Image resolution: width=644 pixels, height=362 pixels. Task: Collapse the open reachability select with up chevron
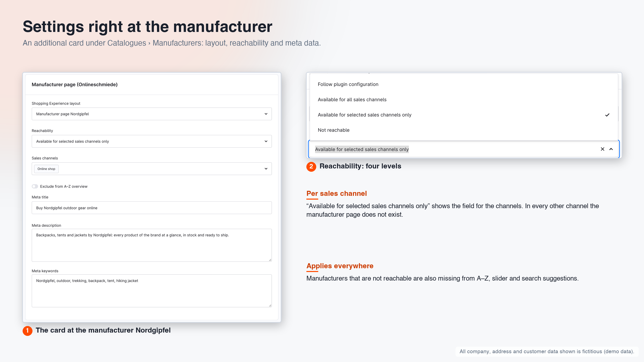[x=611, y=149]
